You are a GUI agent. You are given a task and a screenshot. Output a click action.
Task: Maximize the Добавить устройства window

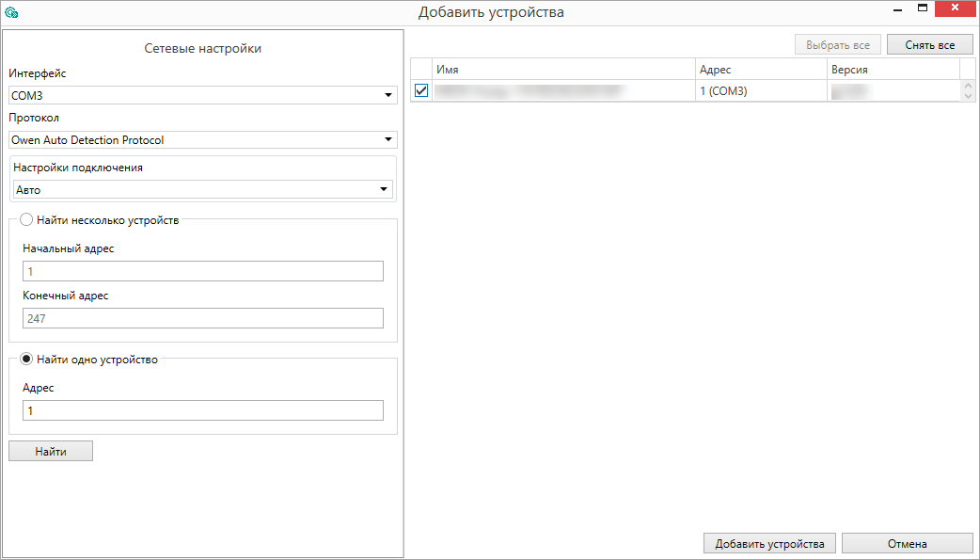click(x=923, y=9)
